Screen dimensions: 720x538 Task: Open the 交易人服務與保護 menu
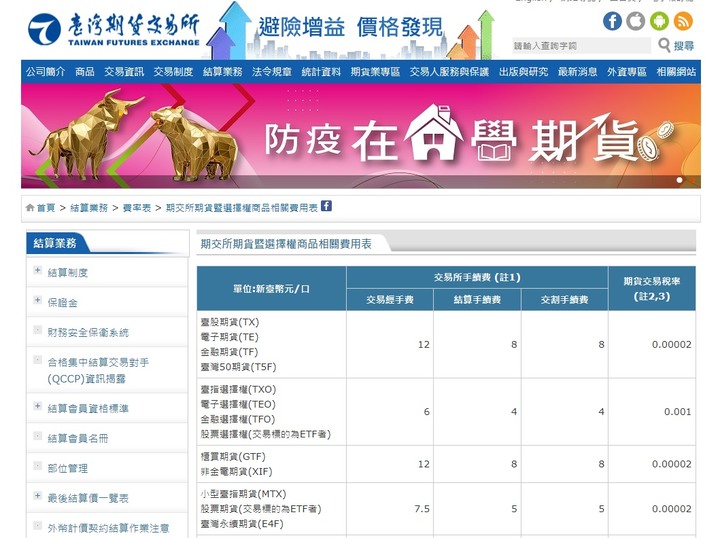pos(449,72)
